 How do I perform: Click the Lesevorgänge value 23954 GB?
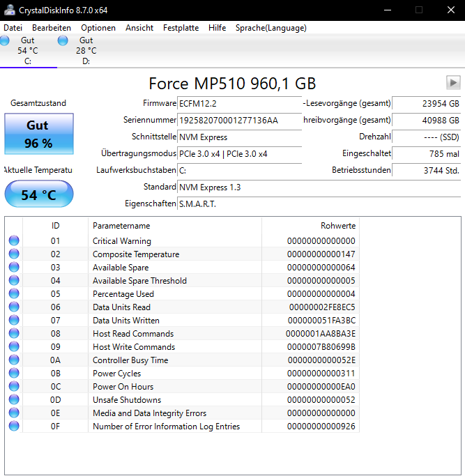click(x=427, y=104)
